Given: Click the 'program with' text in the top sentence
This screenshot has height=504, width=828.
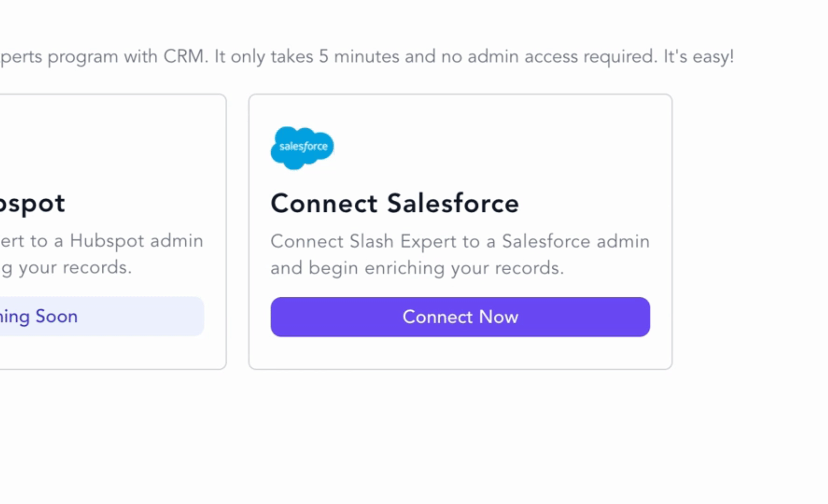Looking at the screenshot, I should pyautogui.click(x=102, y=57).
